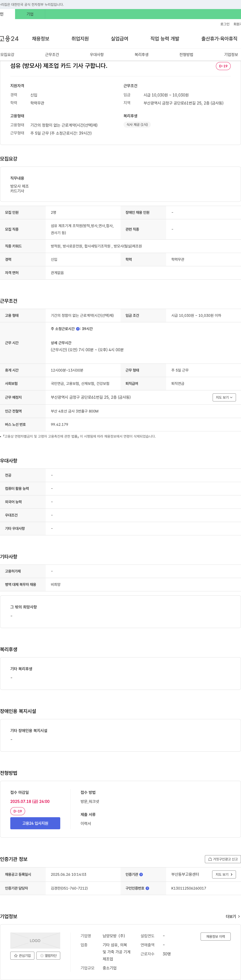Click the contact 김경란(051-760-7212)
Image resolution: width=241 pixels, height=980 pixels.
coord(69,888)
